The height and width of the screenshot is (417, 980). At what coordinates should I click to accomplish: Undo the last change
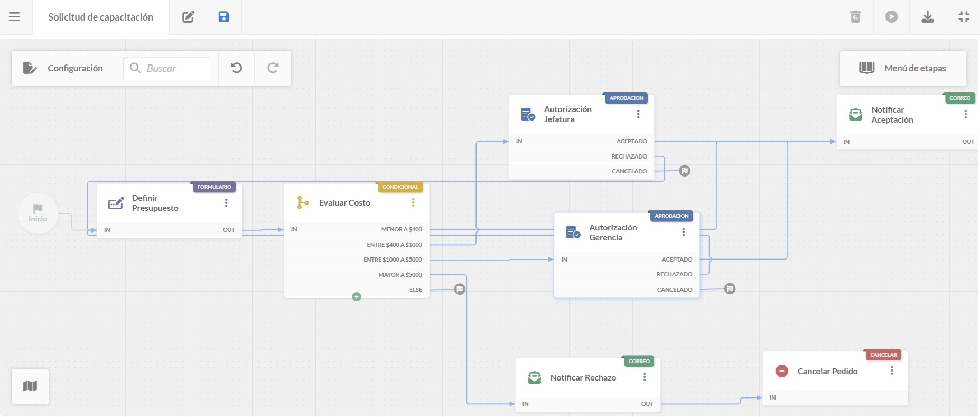pos(236,68)
